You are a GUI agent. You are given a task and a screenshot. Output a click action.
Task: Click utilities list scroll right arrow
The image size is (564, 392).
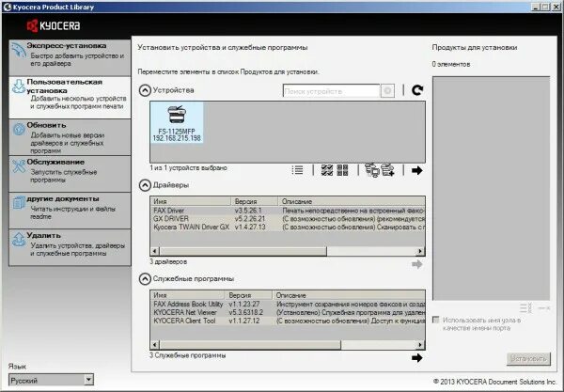coord(420,345)
